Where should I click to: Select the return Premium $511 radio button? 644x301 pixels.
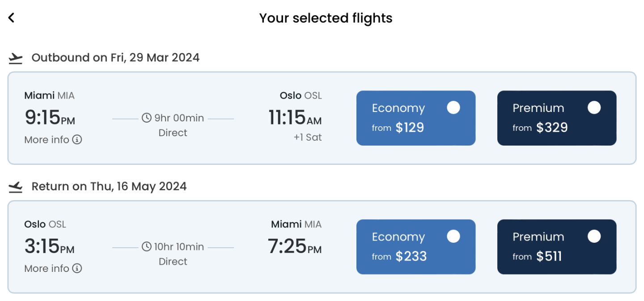tap(594, 236)
